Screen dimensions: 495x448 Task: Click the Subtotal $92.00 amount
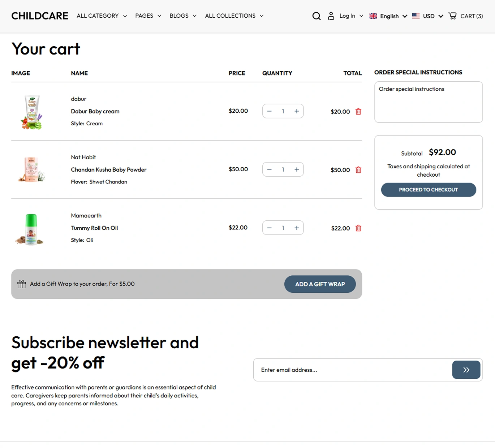(x=442, y=152)
